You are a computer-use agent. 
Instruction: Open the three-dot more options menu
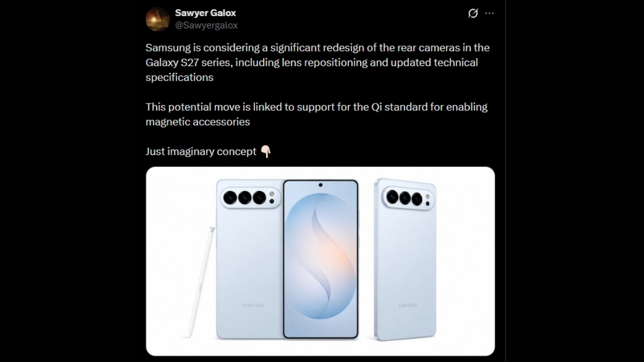pyautogui.click(x=489, y=13)
